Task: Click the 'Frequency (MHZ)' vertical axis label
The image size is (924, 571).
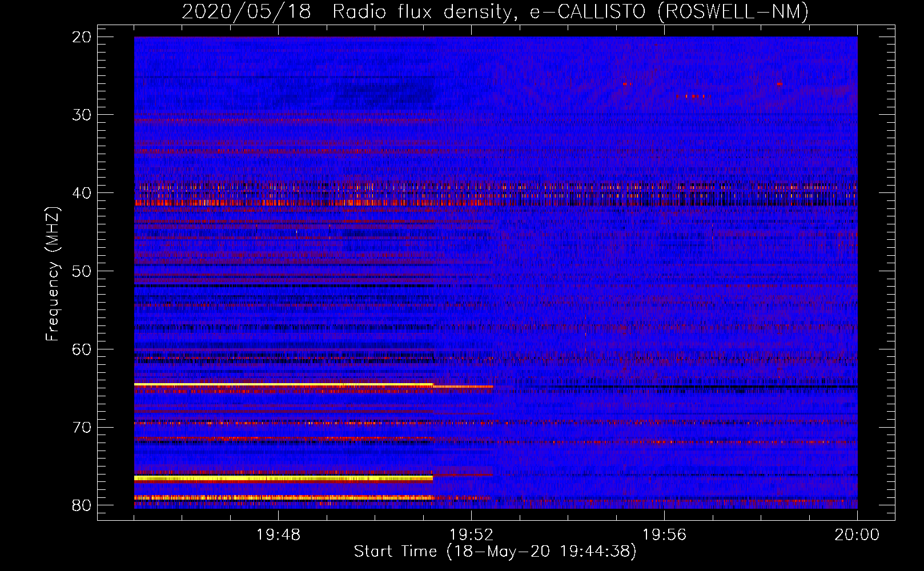Action: pyautogui.click(x=53, y=274)
